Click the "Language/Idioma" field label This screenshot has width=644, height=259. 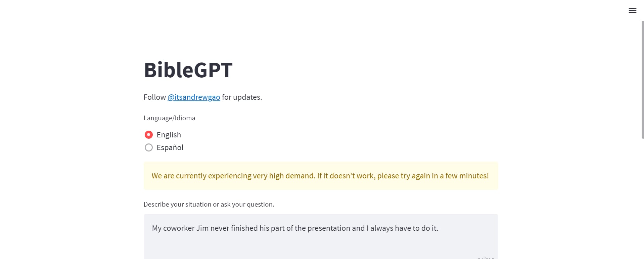pos(169,118)
